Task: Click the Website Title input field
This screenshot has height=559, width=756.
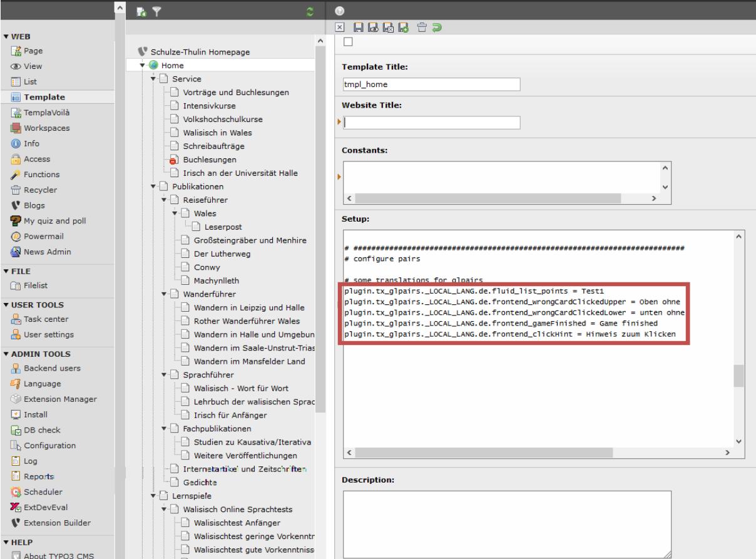Action: tap(431, 123)
